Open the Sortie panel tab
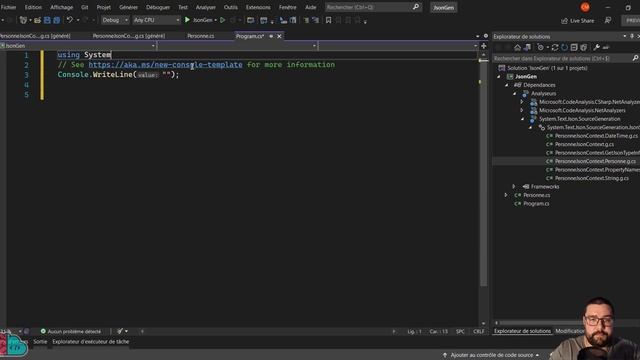The image size is (640, 360). pyautogui.click(x=40, y=342)
